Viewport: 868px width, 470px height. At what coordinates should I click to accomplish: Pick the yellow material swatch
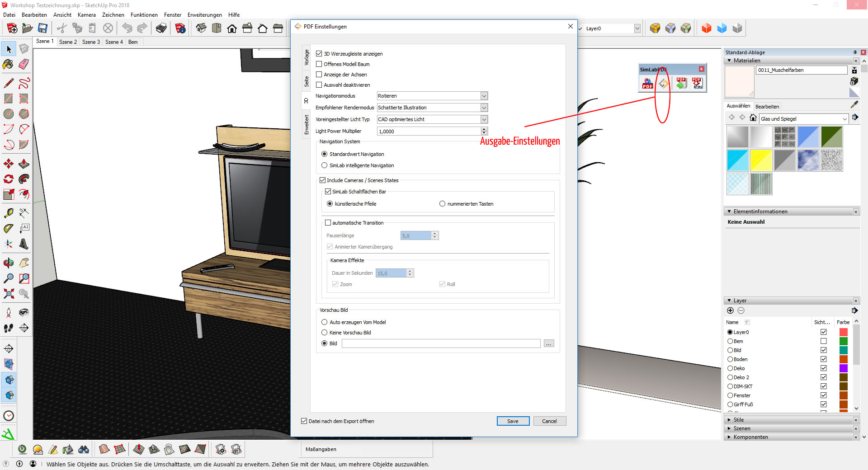click(x=761, y=160)
